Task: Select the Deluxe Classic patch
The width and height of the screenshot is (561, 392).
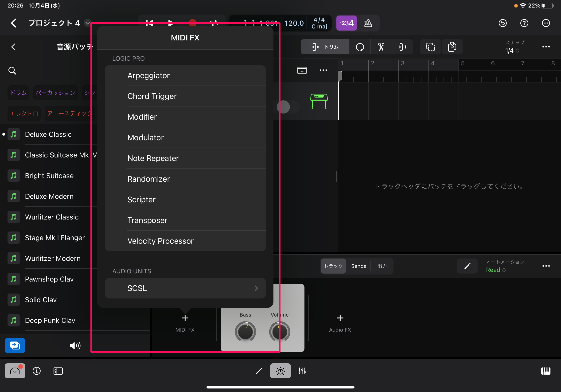Action: (x=48, y=134)
